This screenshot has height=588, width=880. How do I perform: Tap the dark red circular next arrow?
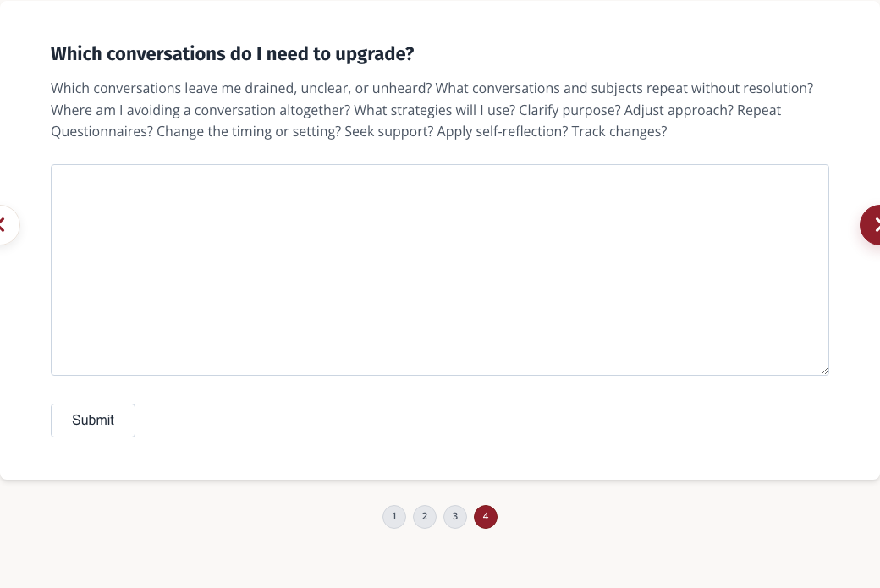click(871, 225)
